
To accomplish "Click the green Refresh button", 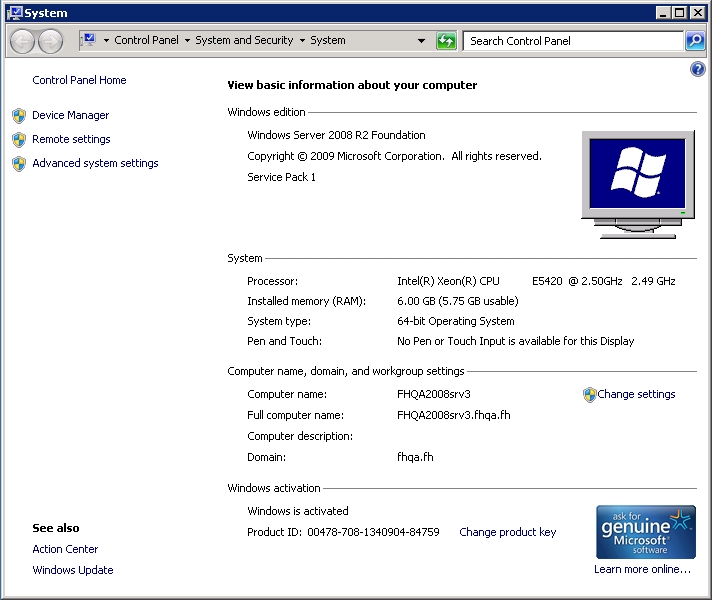I will tap(446, 41).
